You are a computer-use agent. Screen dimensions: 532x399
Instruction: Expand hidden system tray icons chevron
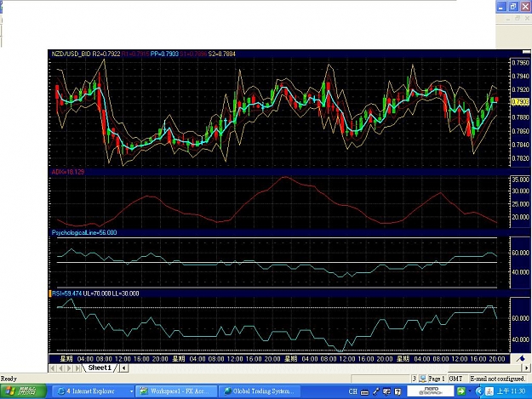coord(479,391)
